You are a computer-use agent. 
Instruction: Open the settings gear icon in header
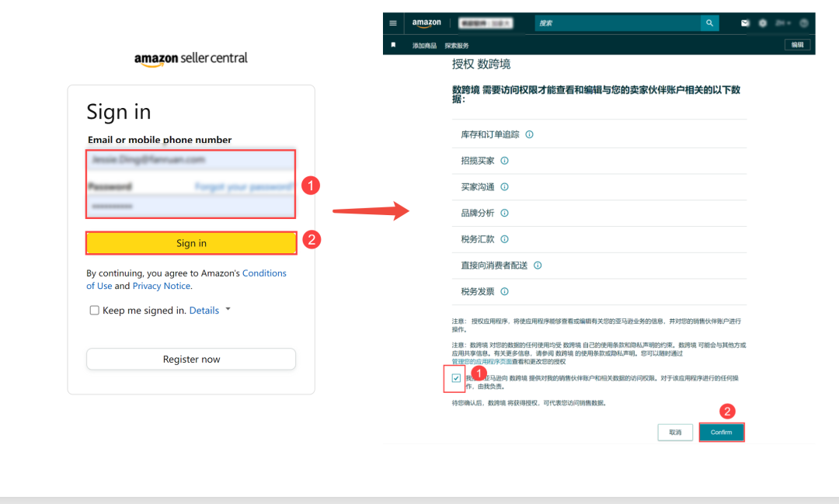tap(763, 23)
